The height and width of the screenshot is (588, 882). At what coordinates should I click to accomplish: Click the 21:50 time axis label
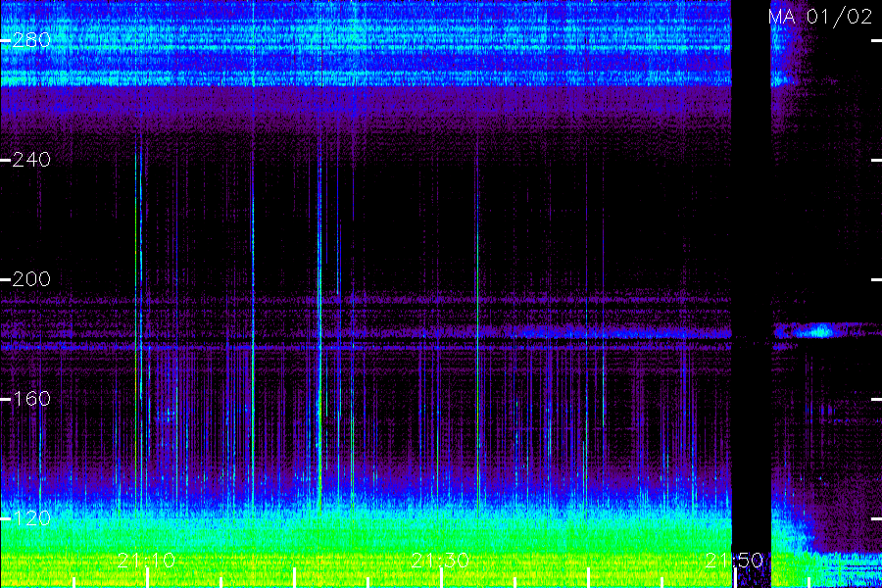coord(734,561)
